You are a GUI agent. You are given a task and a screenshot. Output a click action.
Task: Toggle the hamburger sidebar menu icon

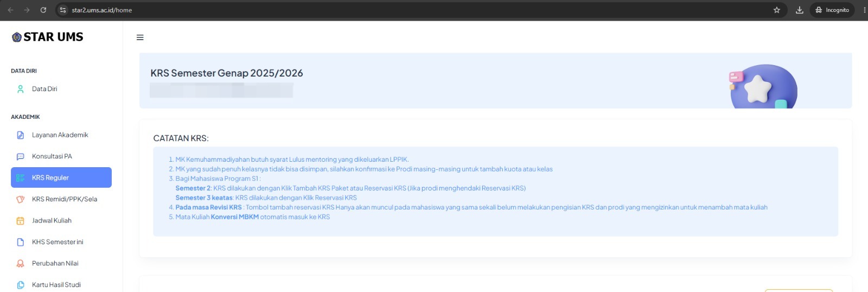coord(140,37)
